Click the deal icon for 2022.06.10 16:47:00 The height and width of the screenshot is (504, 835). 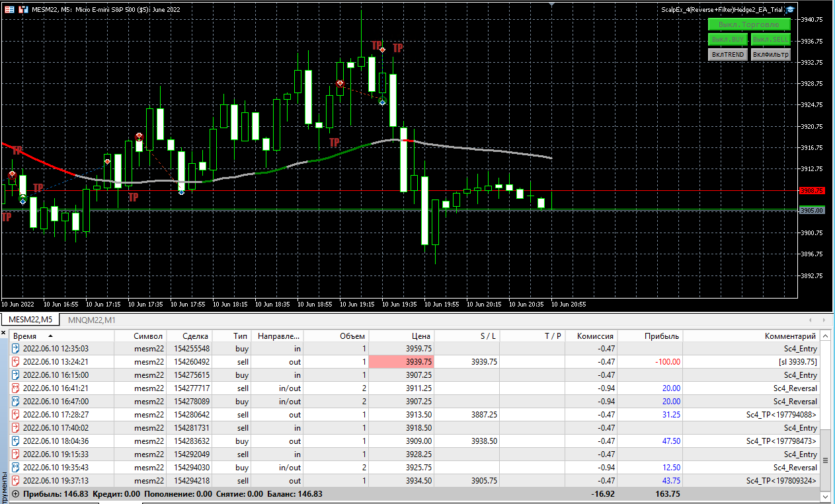(x=16, y=402)
